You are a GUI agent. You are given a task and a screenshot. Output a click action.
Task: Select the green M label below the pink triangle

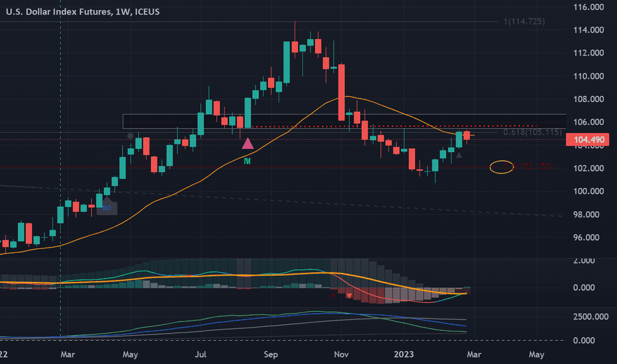[247, 161]
